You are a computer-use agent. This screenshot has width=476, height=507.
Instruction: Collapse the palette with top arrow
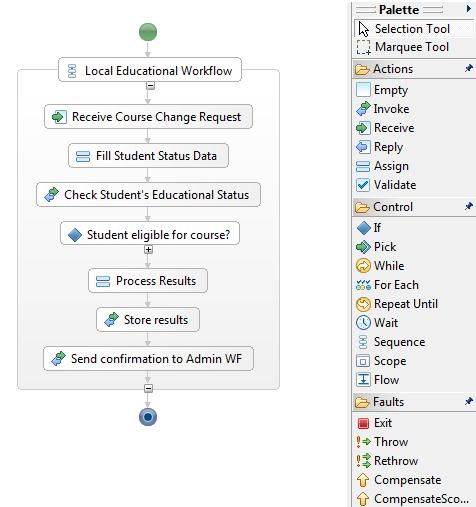(469, 10)
